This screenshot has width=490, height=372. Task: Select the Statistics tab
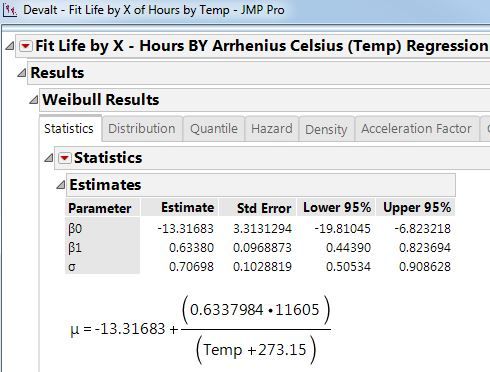click(x=69, y=129)
